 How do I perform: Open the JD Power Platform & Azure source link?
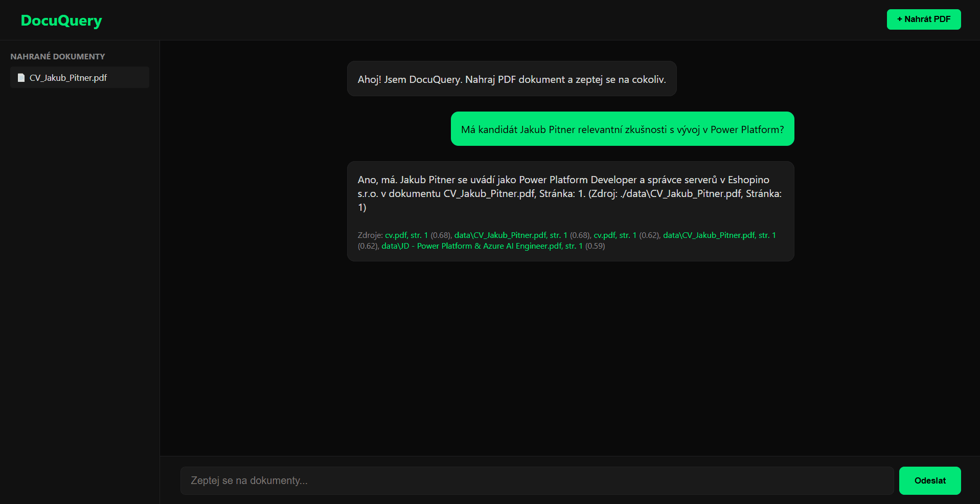click(x=482, y=246)
